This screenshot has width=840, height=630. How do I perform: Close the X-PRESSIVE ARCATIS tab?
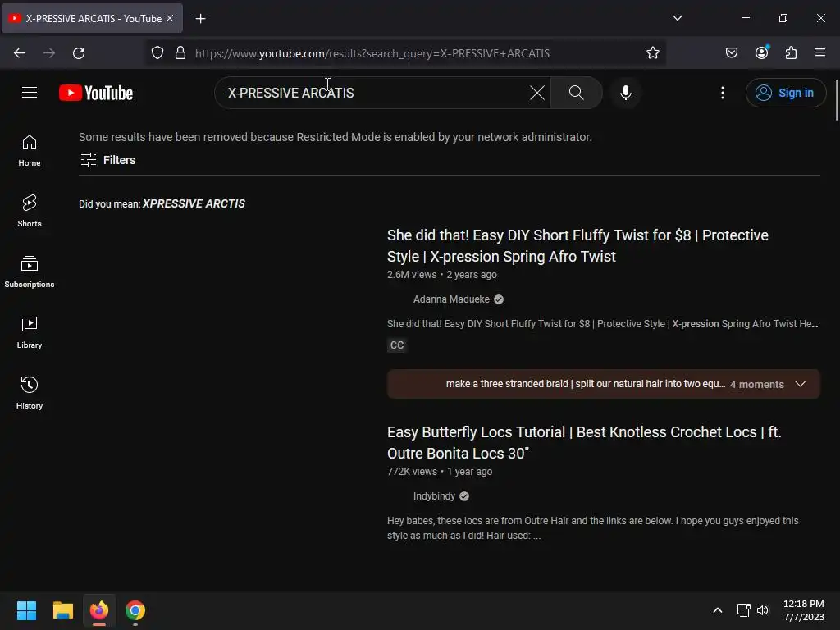pos(170,18)
